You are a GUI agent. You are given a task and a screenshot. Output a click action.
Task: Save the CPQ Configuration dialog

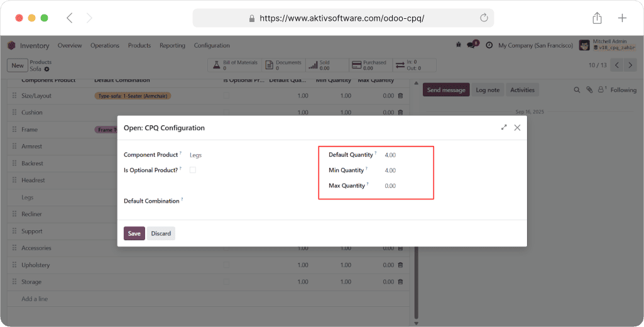click(x=134, y=233)
